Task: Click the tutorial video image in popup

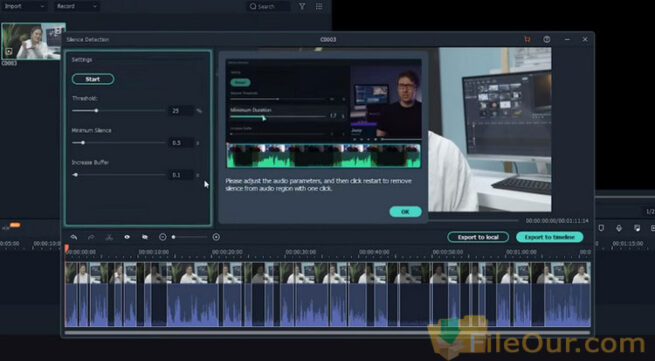Action: click(x=324, y=100)
